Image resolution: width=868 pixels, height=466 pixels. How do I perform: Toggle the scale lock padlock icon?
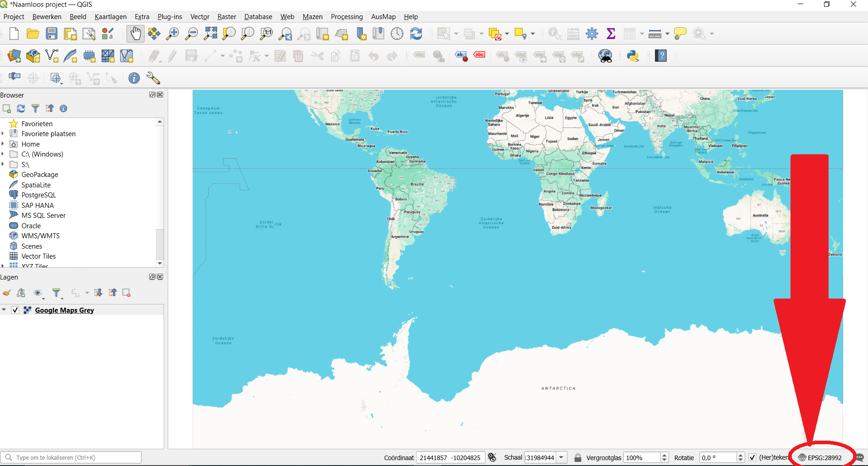pos(578,457)
